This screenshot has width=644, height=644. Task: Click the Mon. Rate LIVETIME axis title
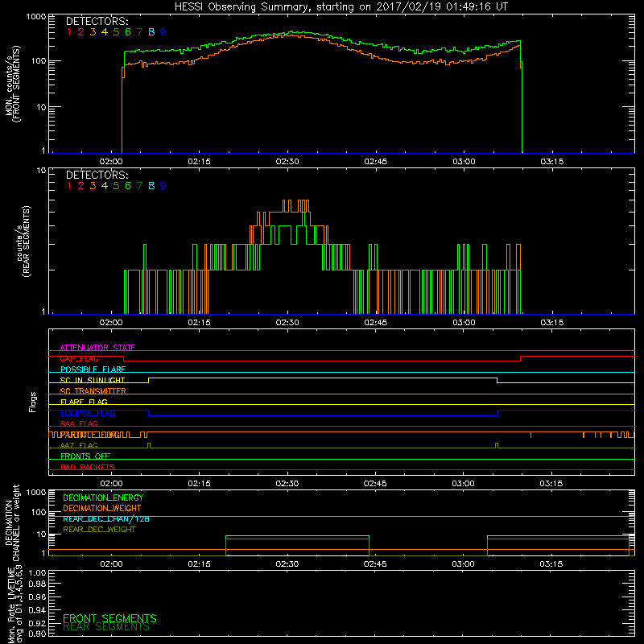15,604
